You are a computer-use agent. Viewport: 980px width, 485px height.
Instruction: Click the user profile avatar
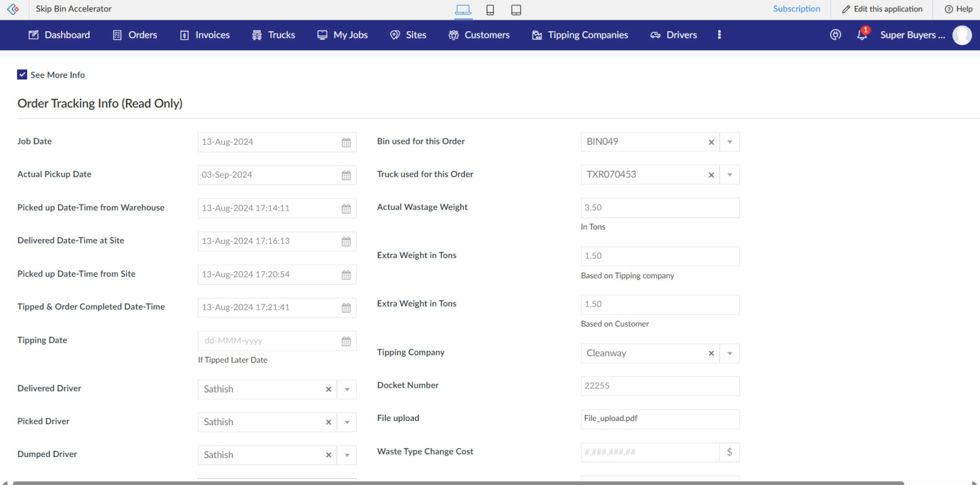pyautogui.click(x=962, y=35)
